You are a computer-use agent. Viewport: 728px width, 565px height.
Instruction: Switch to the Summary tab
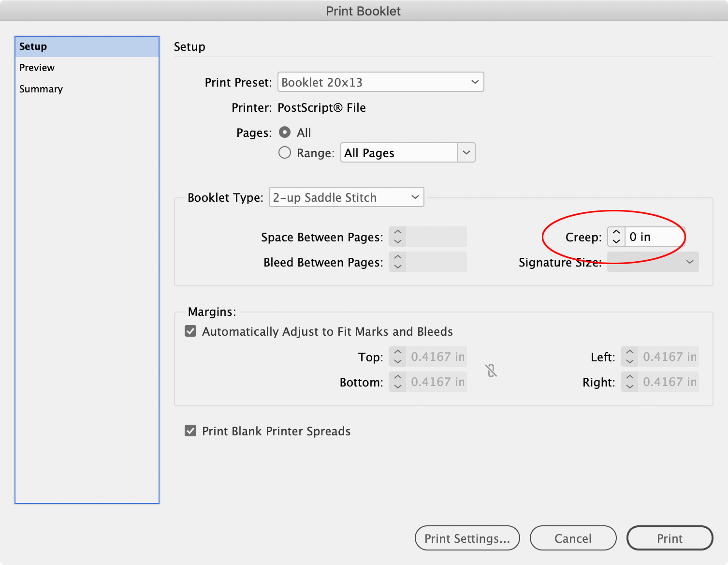pyautogui.click(x=41, y=89)
